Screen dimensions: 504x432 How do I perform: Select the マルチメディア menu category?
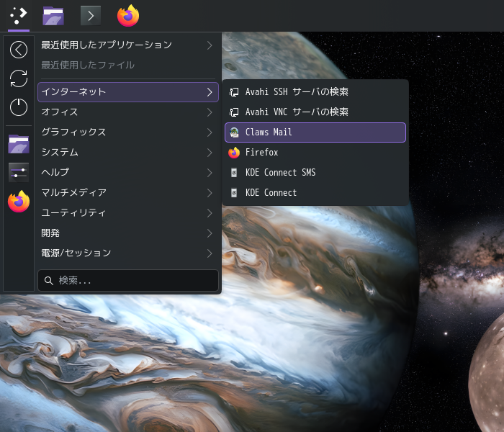(x=128, y=193)
